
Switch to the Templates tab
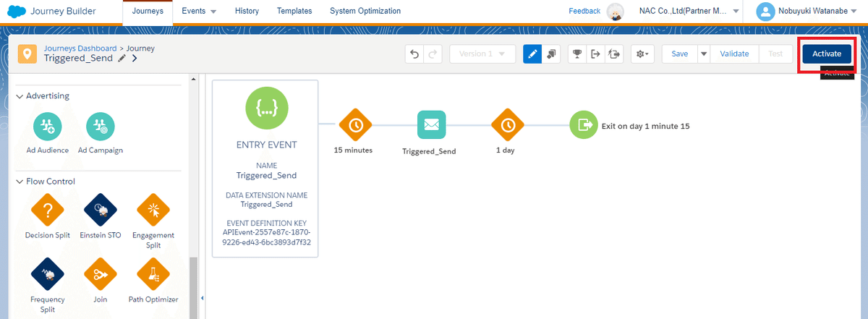pos(294,12)
